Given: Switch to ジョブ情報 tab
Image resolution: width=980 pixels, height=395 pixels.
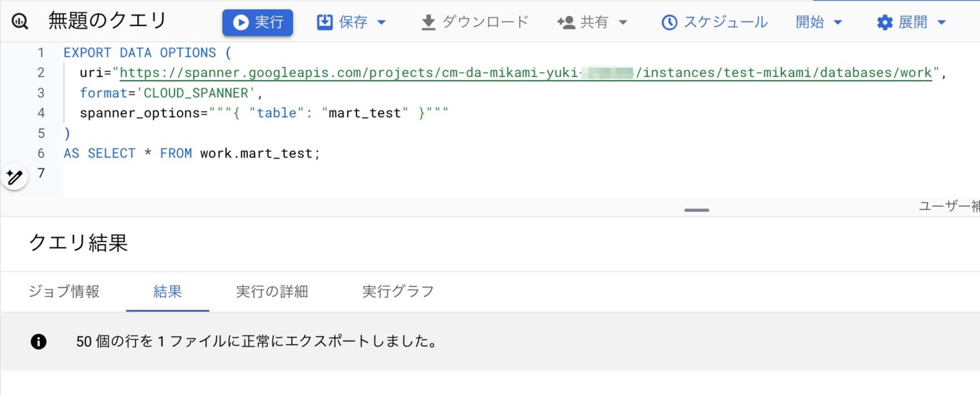Looking at the screenshot, I should (x=64, y=292).
